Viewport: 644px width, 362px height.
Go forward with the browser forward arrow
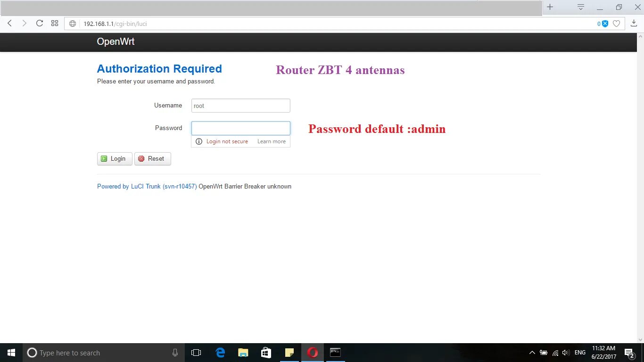(x=25, y=23)
